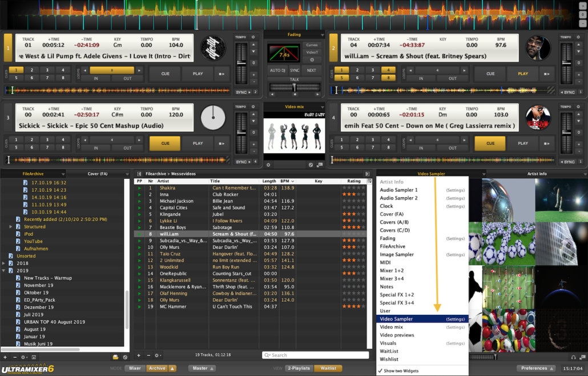Image resolution: width=588 pixels, height=376 pixels.
Task: Toggle AUTO DJ mode
Action: [x=277, y=70]
